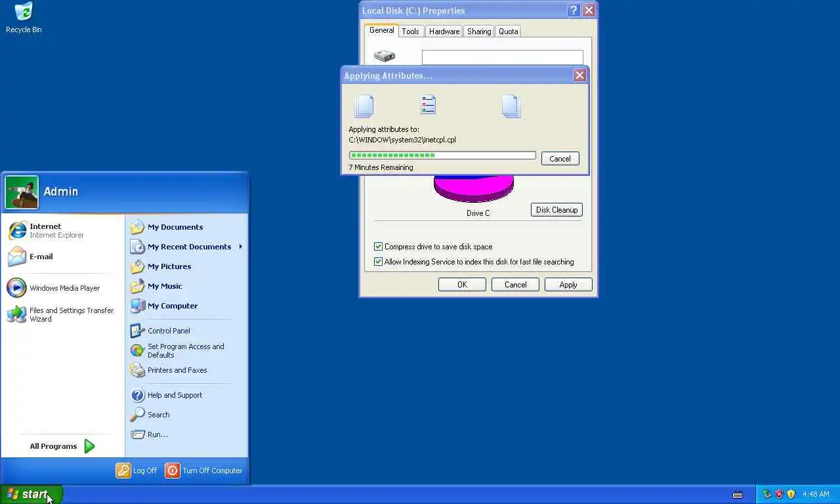
Task: Expand My Recent Documents submenu
Action: click(186, 247)
